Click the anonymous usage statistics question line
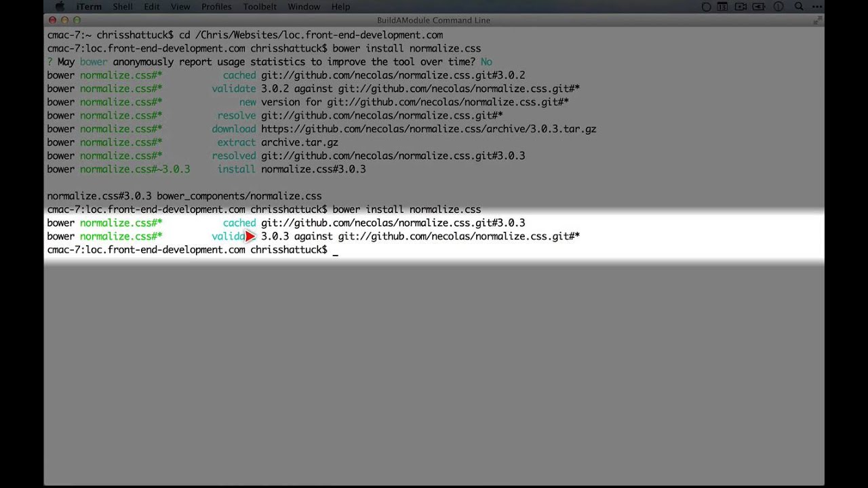The image size is (868, 488). click(x=269, y=62)
